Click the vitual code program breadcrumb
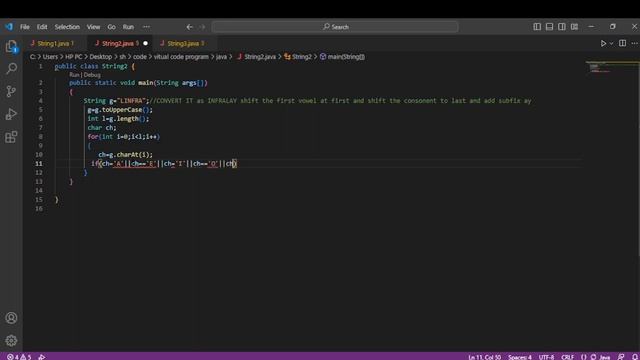The image size is (640, 360). pyautogui.click(x=181, y=57)
